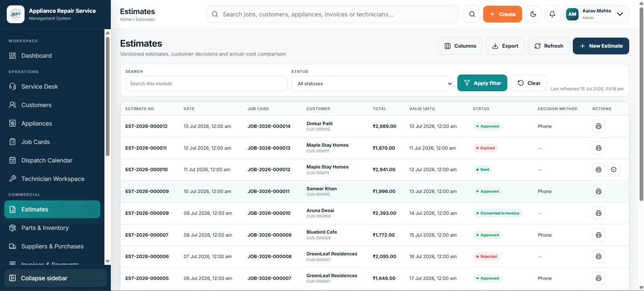Open the Aarav Mehta user menu
The image size is (644, 291).
click(596, 14)
